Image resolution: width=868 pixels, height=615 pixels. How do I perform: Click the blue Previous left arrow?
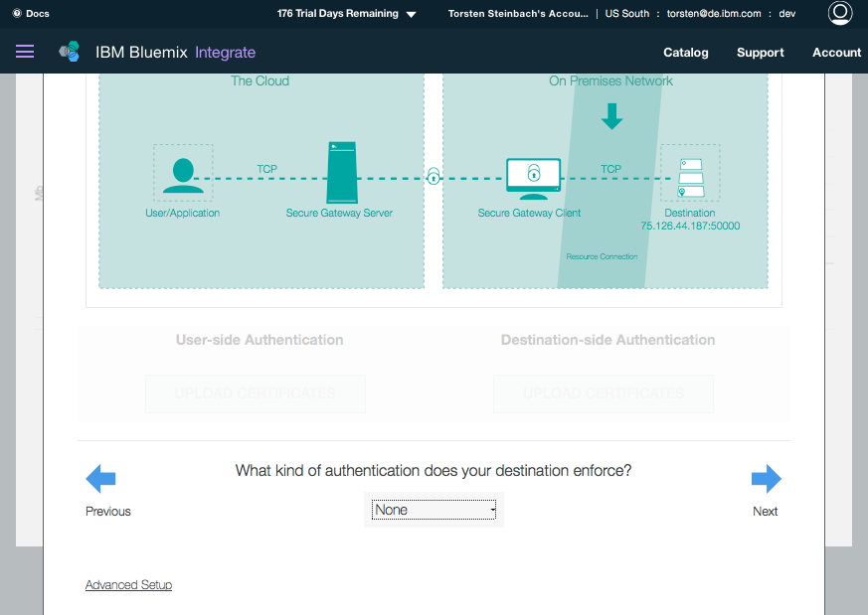tap(100, 479)
